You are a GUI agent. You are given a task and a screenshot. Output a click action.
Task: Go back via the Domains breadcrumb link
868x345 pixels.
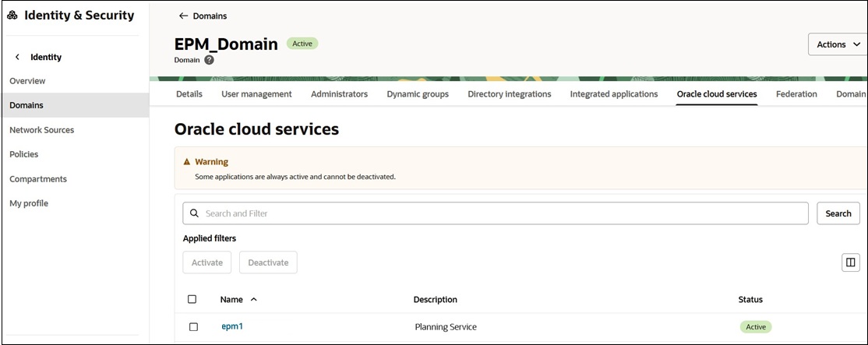[x=210, y=16]
